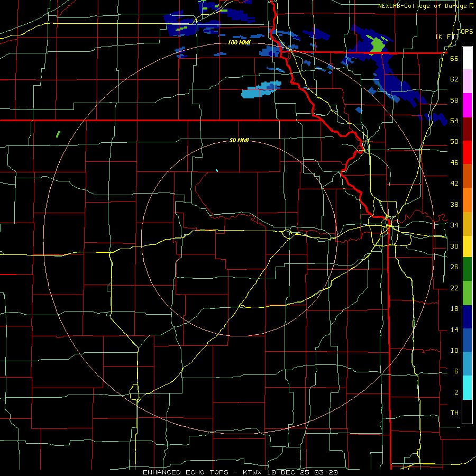476x476 pixels.
Task: Click the "10 DEC 25" date text
Action: click(289, 472)
